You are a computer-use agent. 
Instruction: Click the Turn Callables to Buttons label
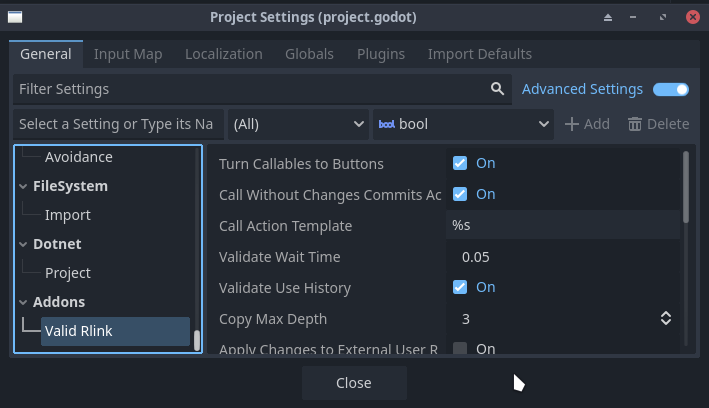tap(301, 164)
